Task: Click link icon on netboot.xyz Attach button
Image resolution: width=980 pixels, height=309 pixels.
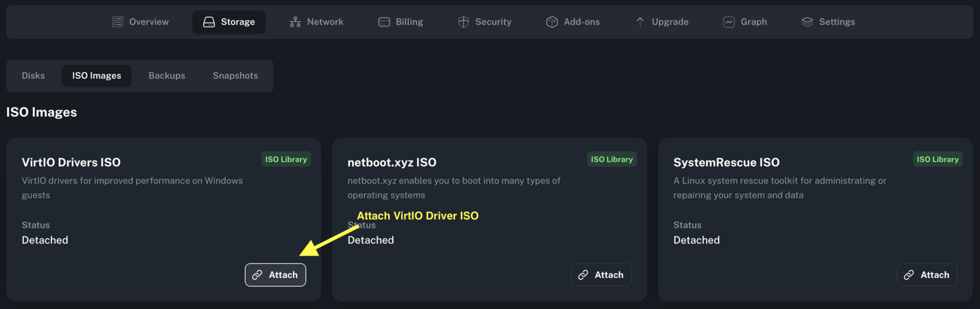Action: 583,275
